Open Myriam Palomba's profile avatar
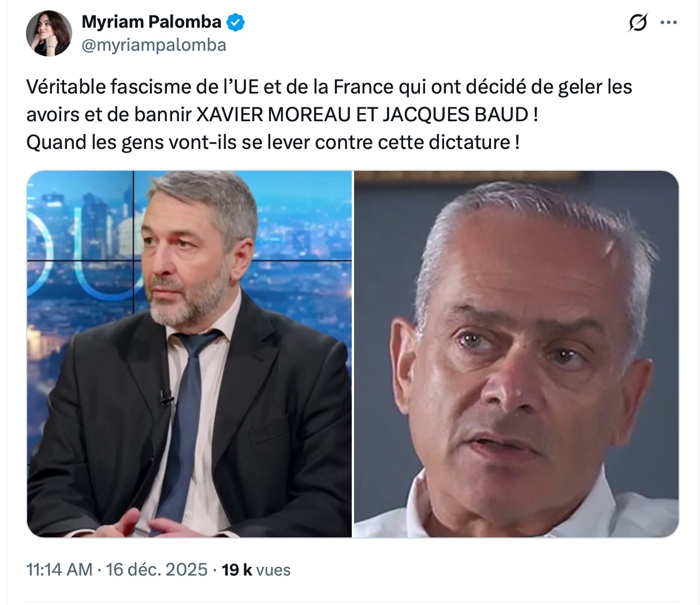700x605 pixels. click(49, 33)
